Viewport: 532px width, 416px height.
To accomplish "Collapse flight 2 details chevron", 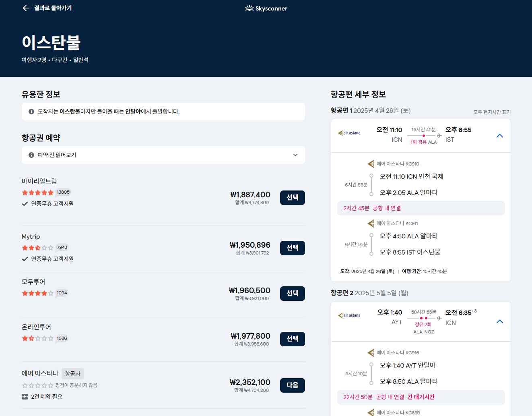I will (x=500, y=321).
